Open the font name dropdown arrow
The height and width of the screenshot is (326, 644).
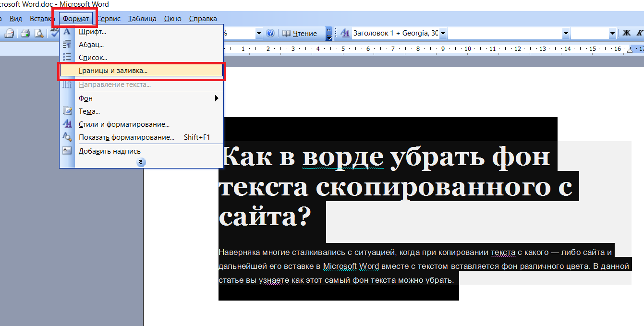pyautogui.click(x=566, y=34)
